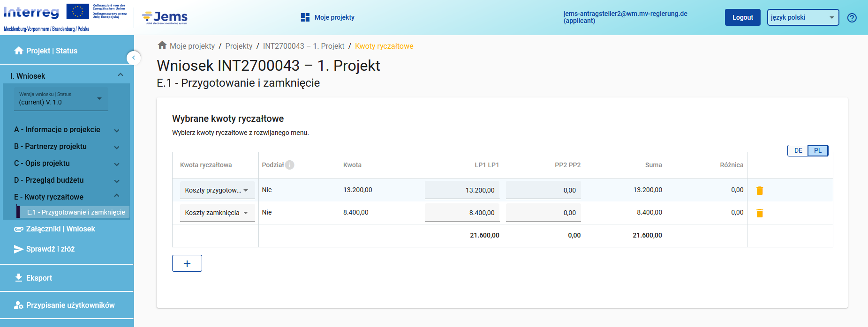The height and width of the screenshot is (327, 868).
Task: Click the LP1 LP1 column header
Action: pos(487,165)
